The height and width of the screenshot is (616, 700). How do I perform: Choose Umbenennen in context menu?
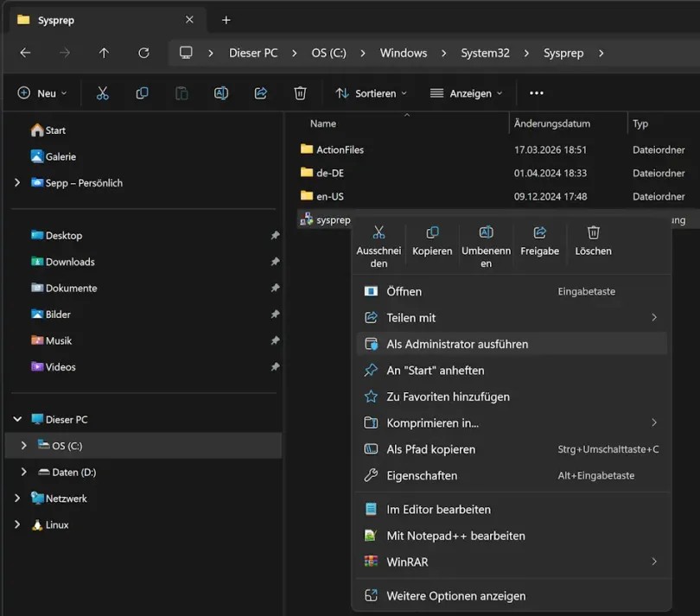coord(487,246)
